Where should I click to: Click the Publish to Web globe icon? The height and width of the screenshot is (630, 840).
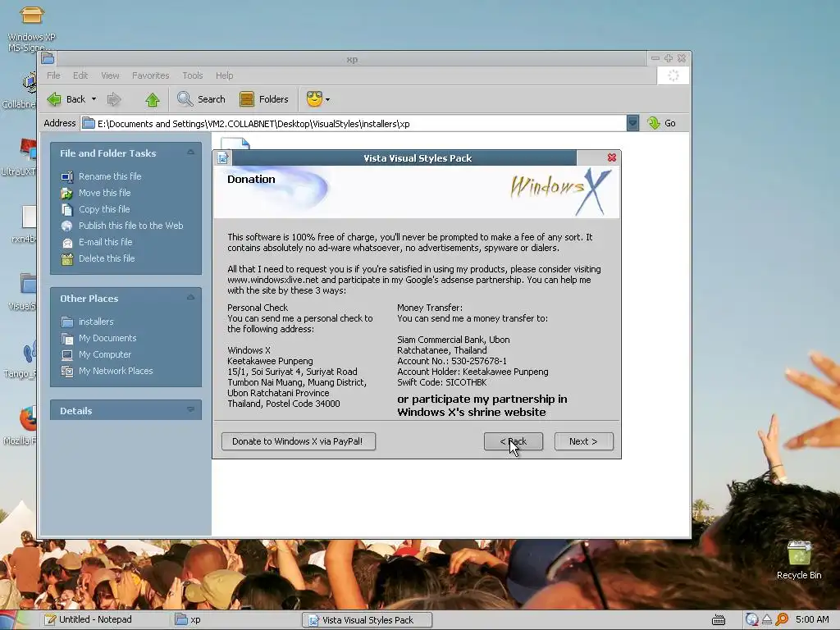tap(67, 226)
